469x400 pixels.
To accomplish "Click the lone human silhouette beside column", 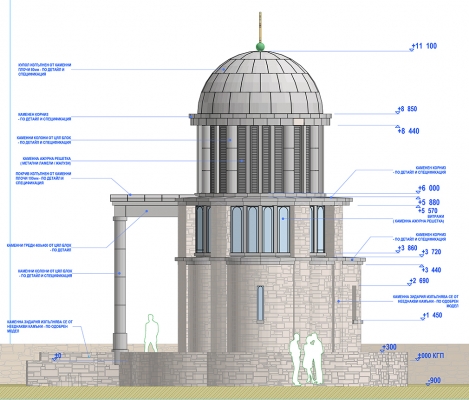I will pyautogui.click(x=151, y=333).
